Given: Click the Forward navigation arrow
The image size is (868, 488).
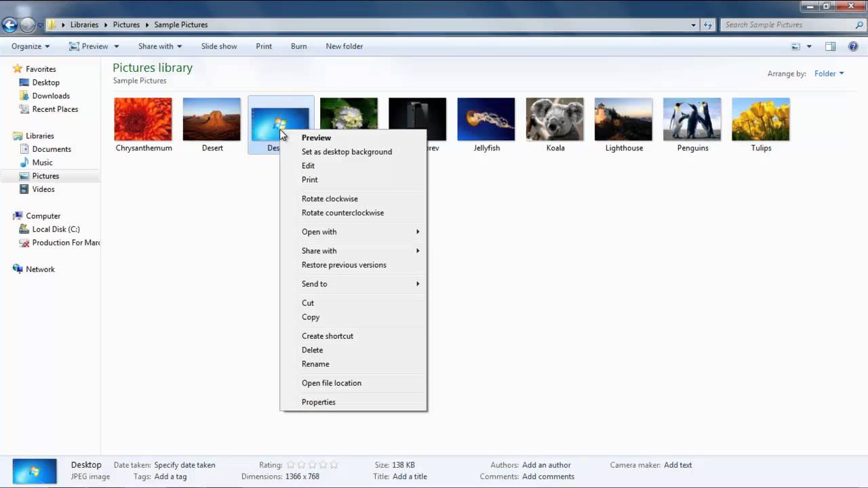Looking at the screenshot, I should pos(27,25).
